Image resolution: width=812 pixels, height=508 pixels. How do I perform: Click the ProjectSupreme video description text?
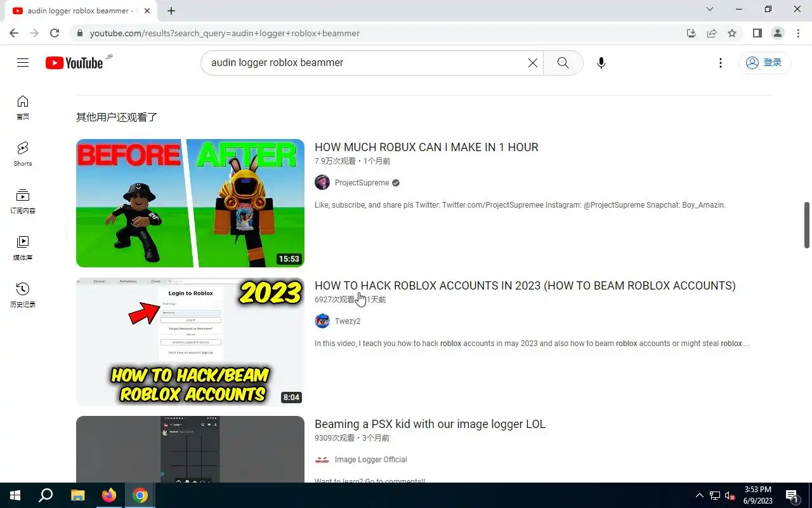click(x=520, y=205)
